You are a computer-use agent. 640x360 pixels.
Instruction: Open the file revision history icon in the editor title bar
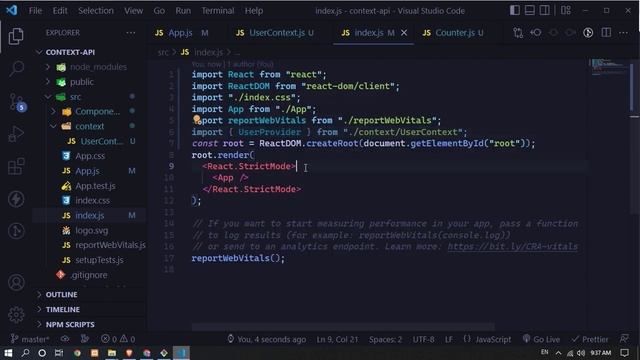pos(536,33)
